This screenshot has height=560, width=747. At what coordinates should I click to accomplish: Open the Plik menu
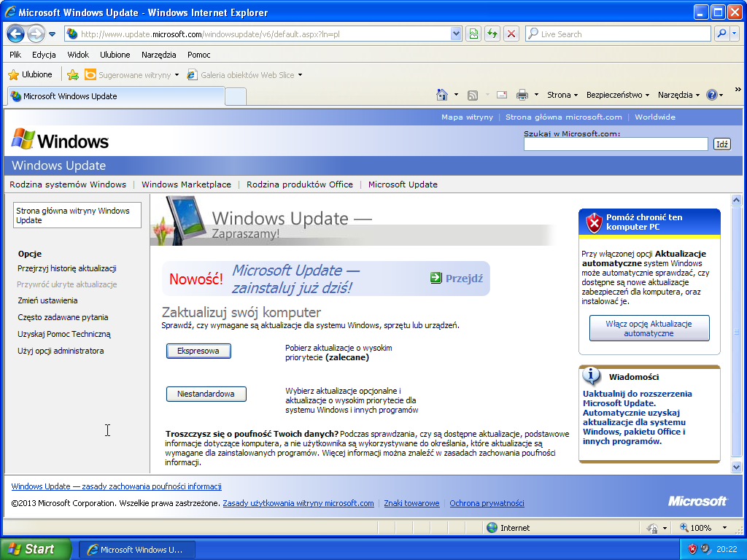coord(15,55)
